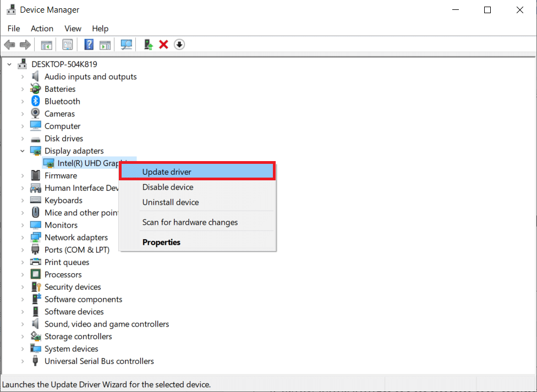The image size is (537, 392).
Task: Click the Disk drives icon
Action: 35,139
